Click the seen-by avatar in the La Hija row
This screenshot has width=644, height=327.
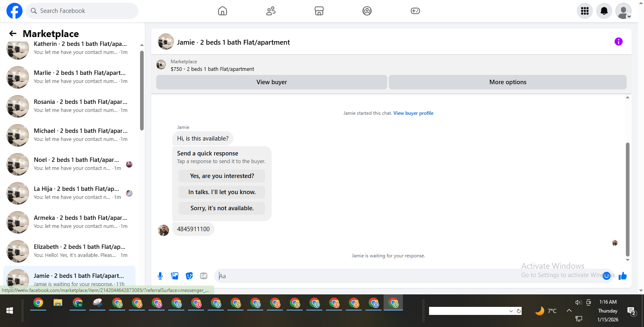coord(129,193)
